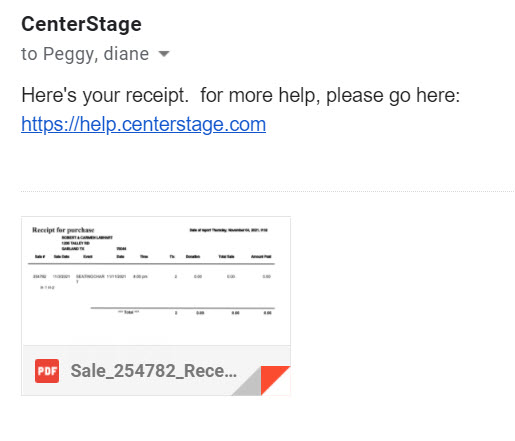Select the CenterStage sender name
Image resolution: width=515 pixels, height=441 pixels.
pos(81,24)
